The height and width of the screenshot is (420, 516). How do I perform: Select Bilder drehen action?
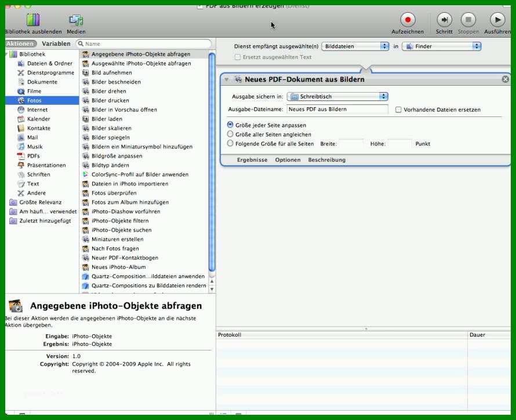coord(144,91)
